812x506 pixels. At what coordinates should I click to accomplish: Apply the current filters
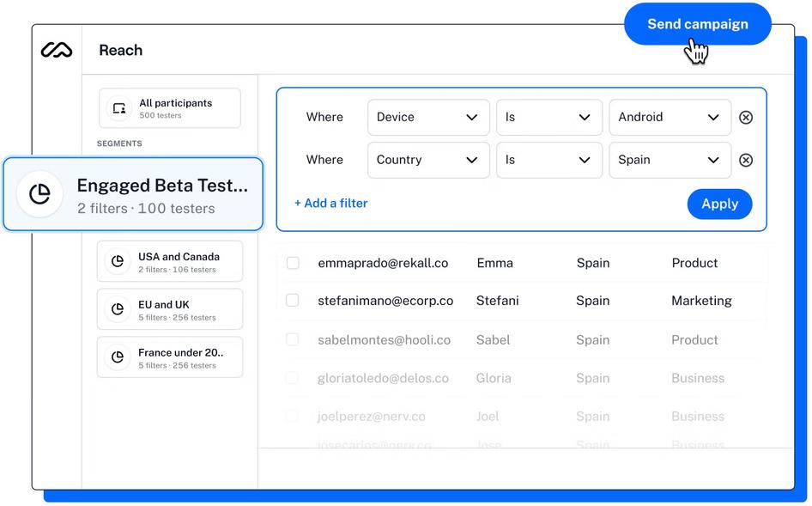pos(719,204)
